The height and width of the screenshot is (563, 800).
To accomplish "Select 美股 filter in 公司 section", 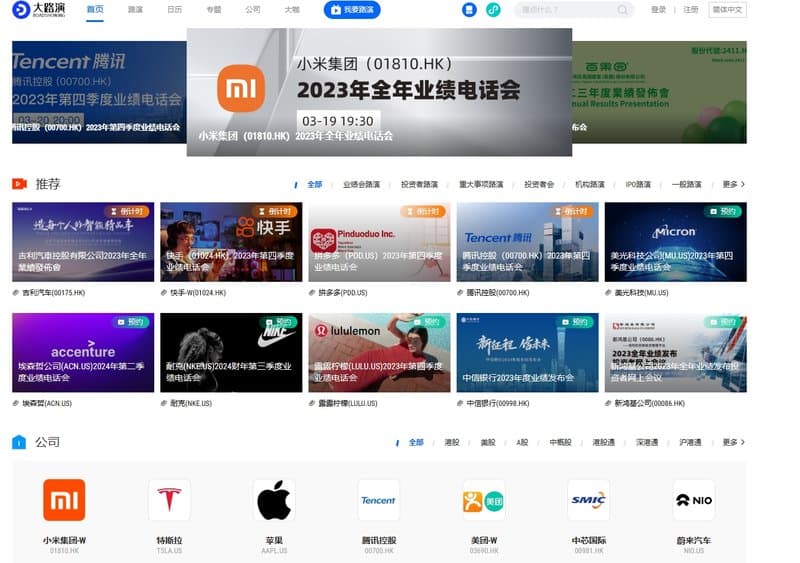I will point(488,443).
